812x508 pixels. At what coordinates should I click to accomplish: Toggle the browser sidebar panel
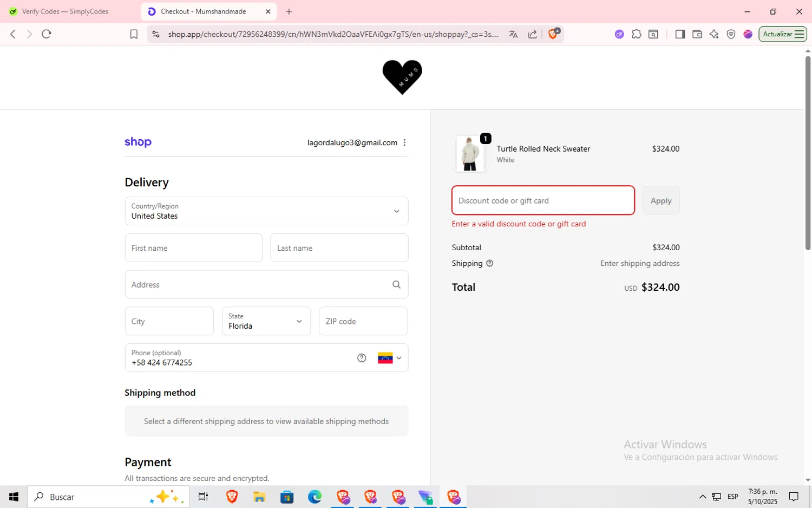(680, 34)
